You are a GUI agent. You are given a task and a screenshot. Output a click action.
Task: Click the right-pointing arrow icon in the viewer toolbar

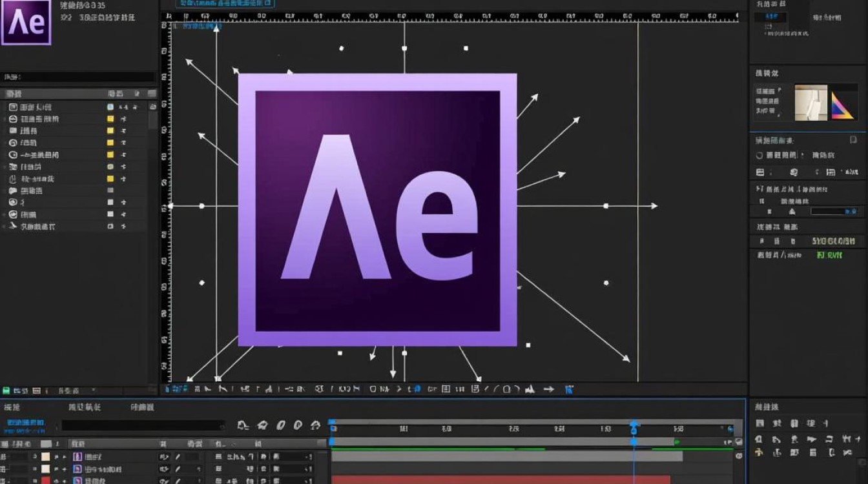[549, 389]
